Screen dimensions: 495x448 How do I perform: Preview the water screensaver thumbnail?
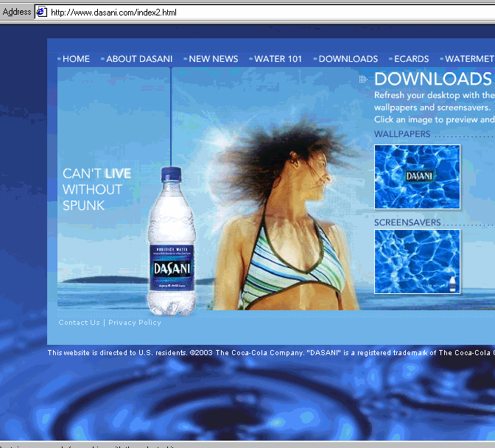417,262
